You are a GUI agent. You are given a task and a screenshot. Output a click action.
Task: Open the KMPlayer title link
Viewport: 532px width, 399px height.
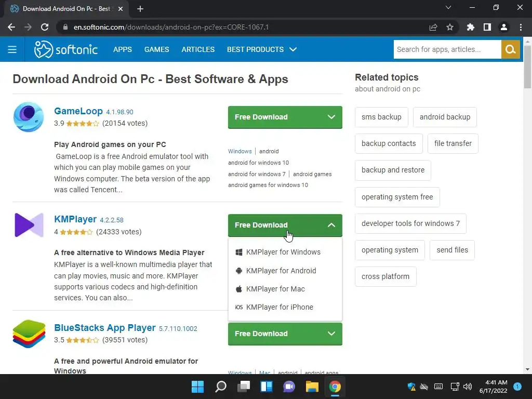[75, 220]
